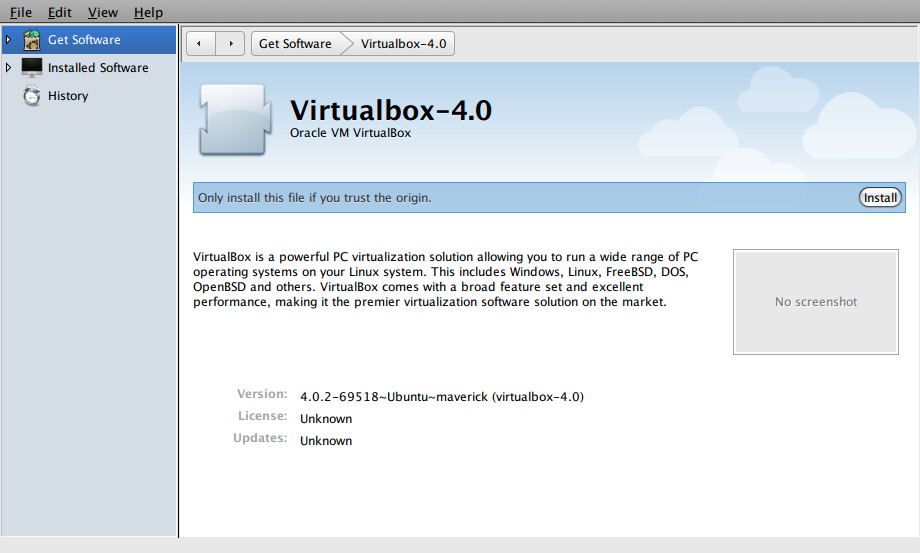
Task: Open the Help menu
Action: (148, 12)
